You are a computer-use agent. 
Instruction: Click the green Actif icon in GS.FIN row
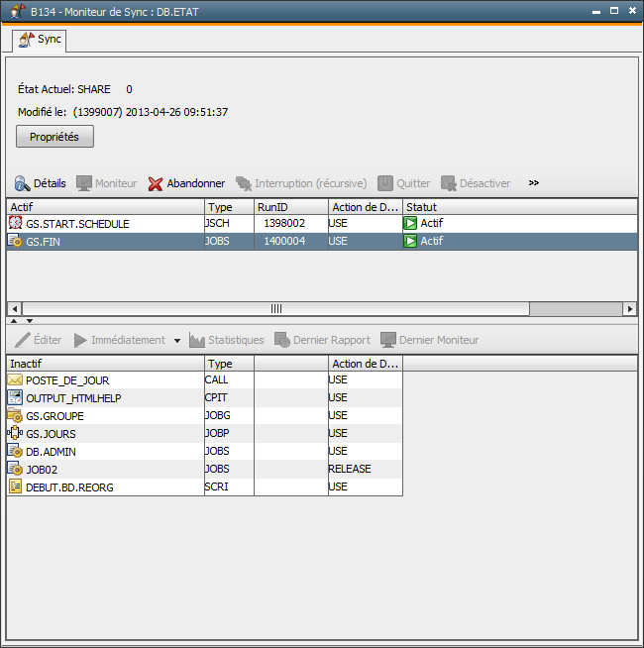click(410, 241)
